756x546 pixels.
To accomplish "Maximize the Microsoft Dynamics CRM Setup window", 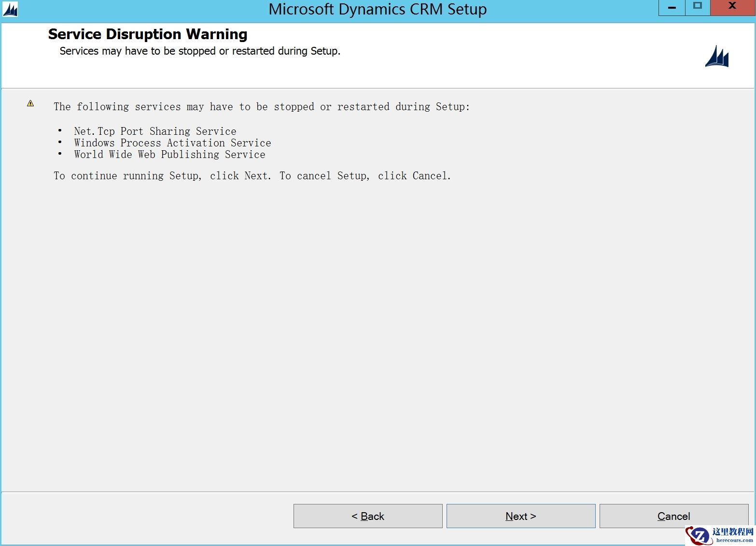I will (x=697, y=7).
